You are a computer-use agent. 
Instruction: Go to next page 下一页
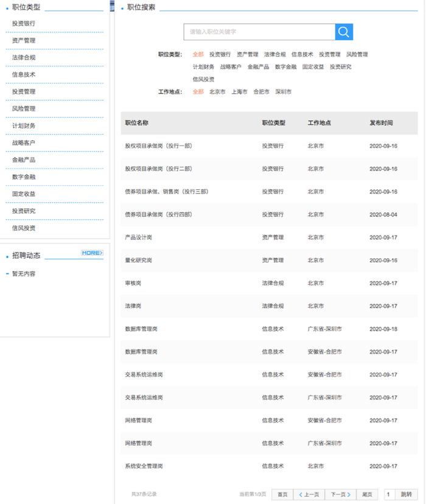(x=341, y=494)
